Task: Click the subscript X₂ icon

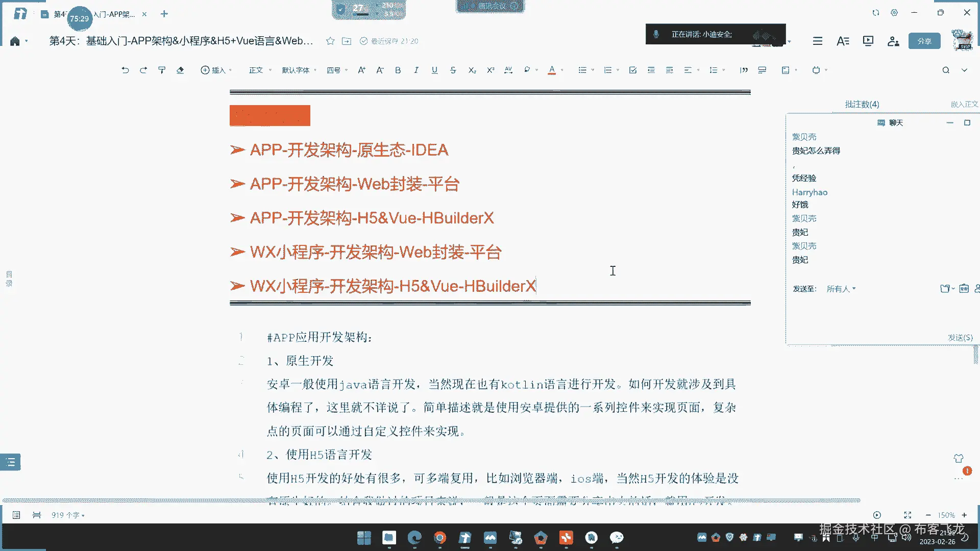Action: (472, 70)
